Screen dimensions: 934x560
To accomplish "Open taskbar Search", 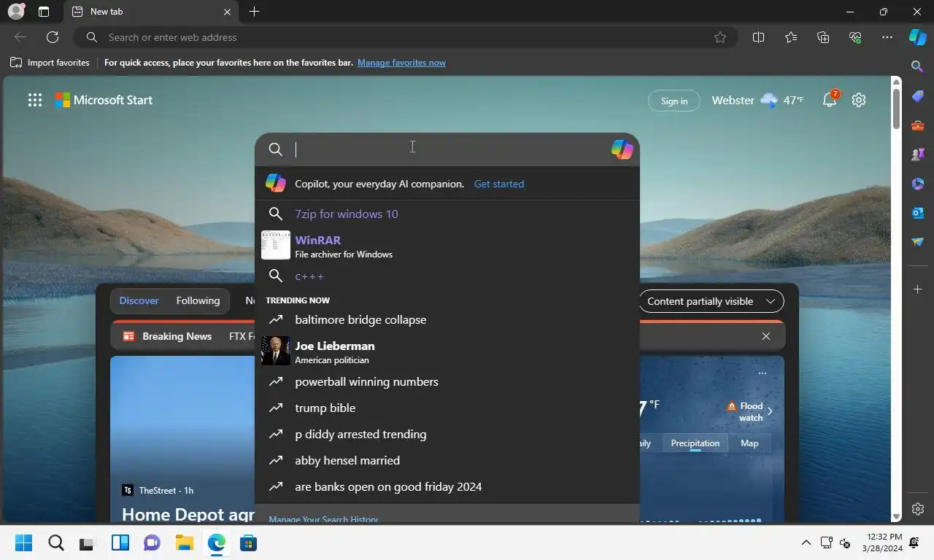I will pyautogui.click(x=56, y=543).
